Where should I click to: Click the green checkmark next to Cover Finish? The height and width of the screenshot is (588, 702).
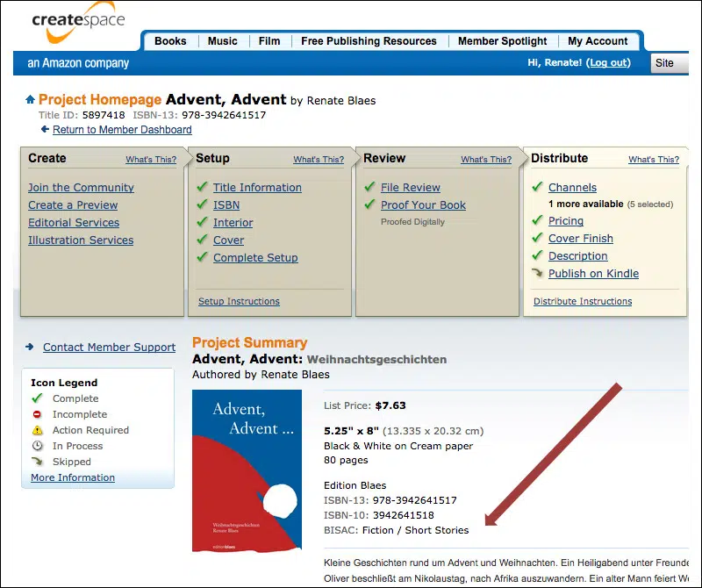tap(537, 237)
